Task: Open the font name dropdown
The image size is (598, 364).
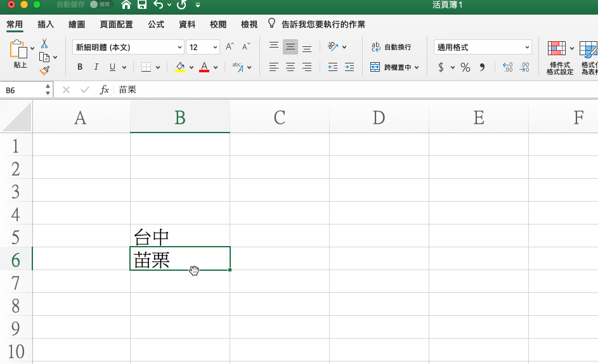Action: (x=179, y=48)
